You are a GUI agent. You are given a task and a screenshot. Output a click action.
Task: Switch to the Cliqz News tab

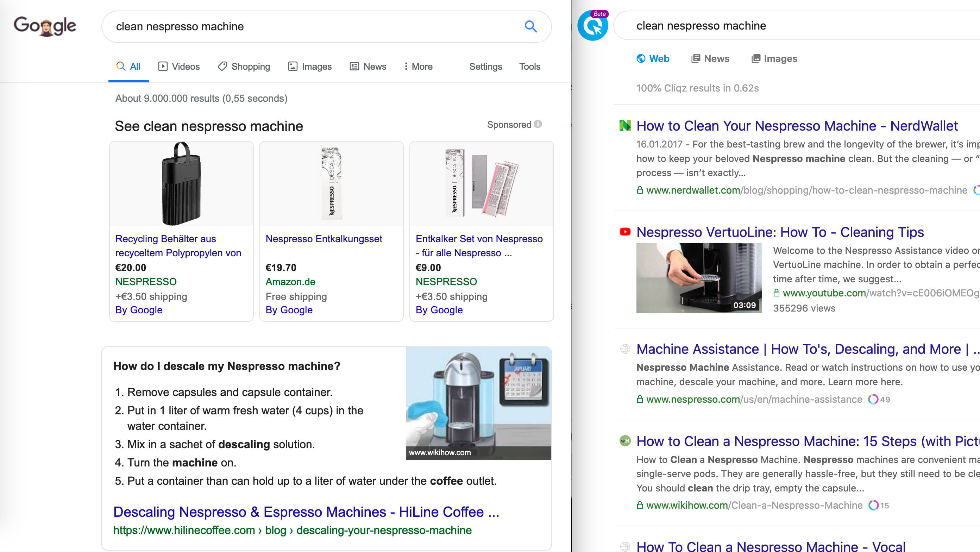tap(710, 58)
